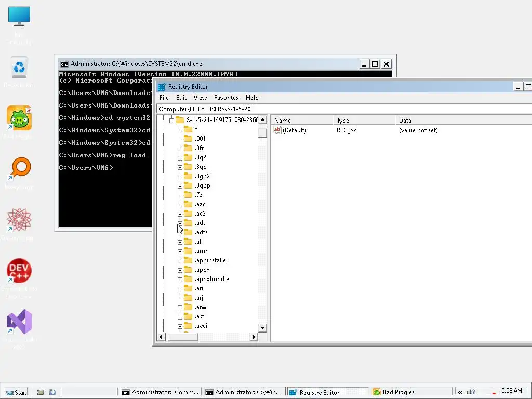Click the tree scroll down arrow
The width and height of the screenshot is (532, 399).
coord(262,328)
